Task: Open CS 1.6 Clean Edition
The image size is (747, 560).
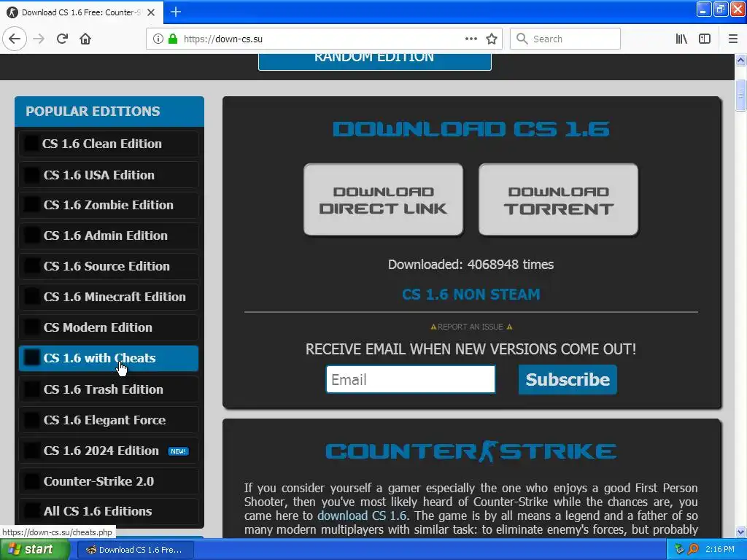Action: pos(109,144)
